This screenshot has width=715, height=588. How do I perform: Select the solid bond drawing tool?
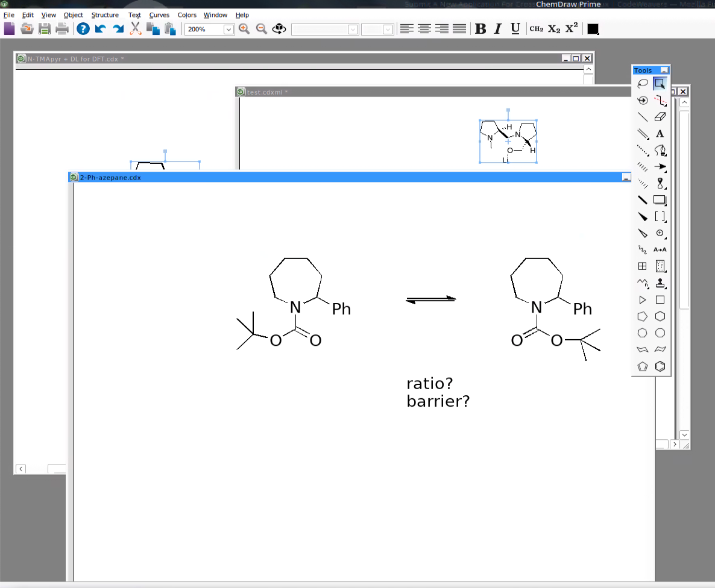(x=642, y=116)
